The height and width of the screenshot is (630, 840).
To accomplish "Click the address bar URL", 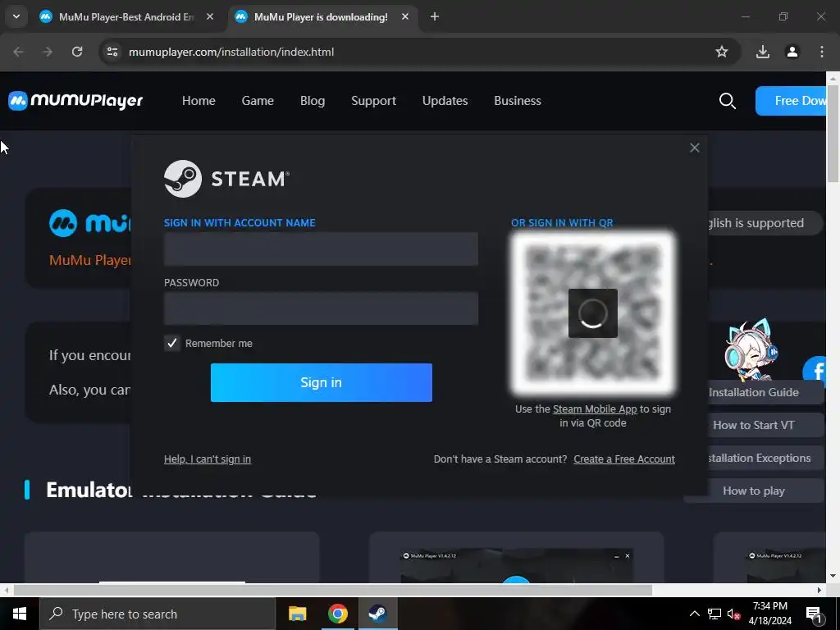I will 231,52.
